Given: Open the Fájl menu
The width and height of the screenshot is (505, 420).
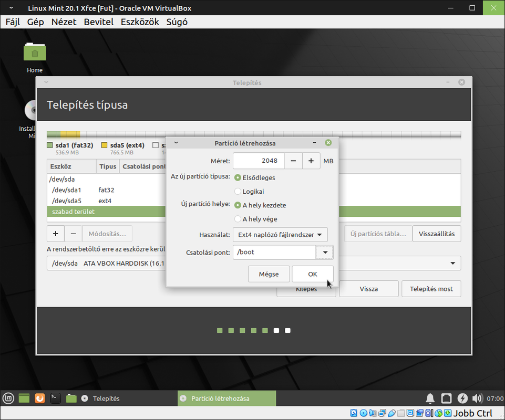Looking at the screenshot, I should pos(13,22).
